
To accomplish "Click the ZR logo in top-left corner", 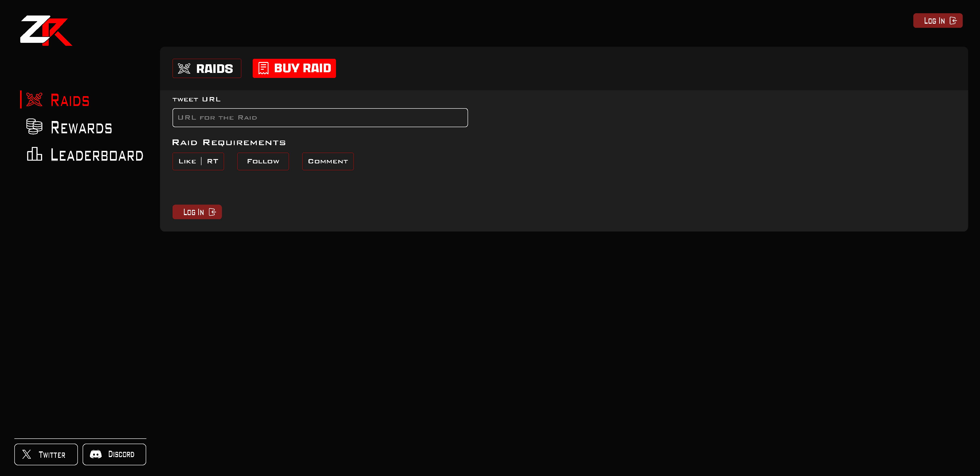I will (x=46, y=31).
